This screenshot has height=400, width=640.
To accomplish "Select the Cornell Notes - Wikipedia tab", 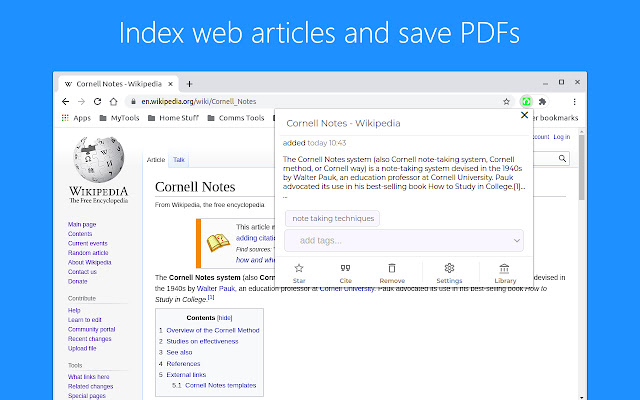I will click(118, 84).
